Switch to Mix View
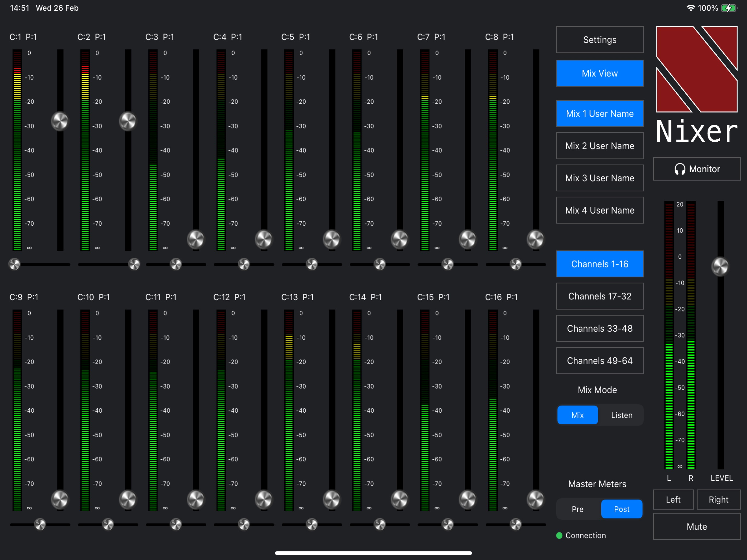This screenshot has height=560, width=747. click(x=599, y=73)
